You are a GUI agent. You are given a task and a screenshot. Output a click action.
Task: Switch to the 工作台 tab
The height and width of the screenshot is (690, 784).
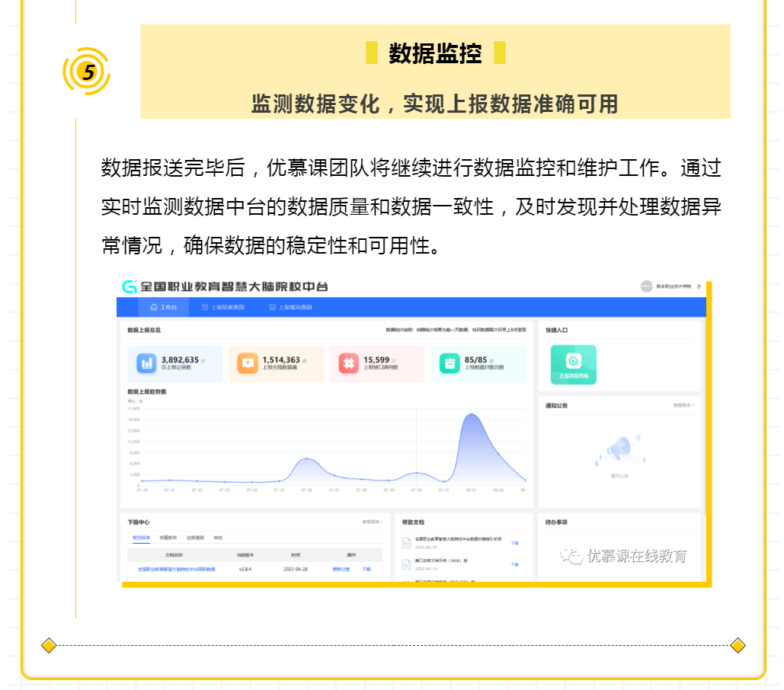[x=164, y=308]
